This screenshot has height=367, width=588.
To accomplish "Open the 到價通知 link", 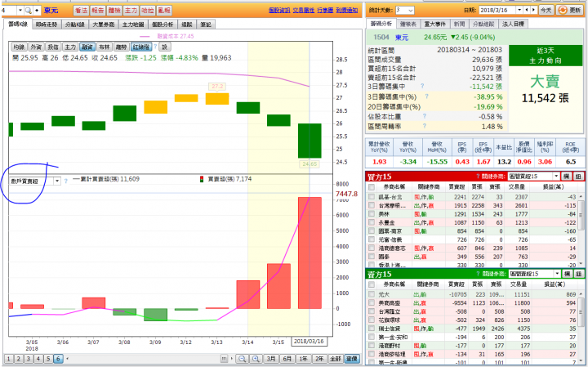I will tap(347, 10).
